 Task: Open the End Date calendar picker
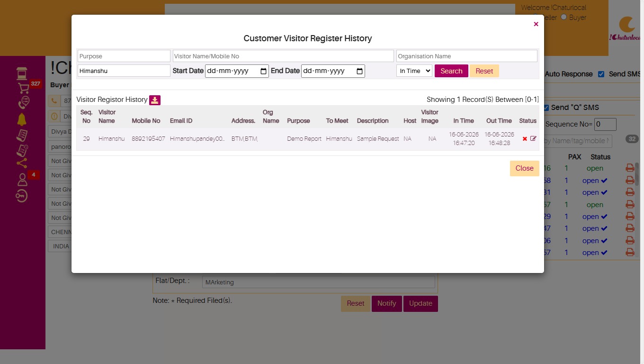point(360,71)
